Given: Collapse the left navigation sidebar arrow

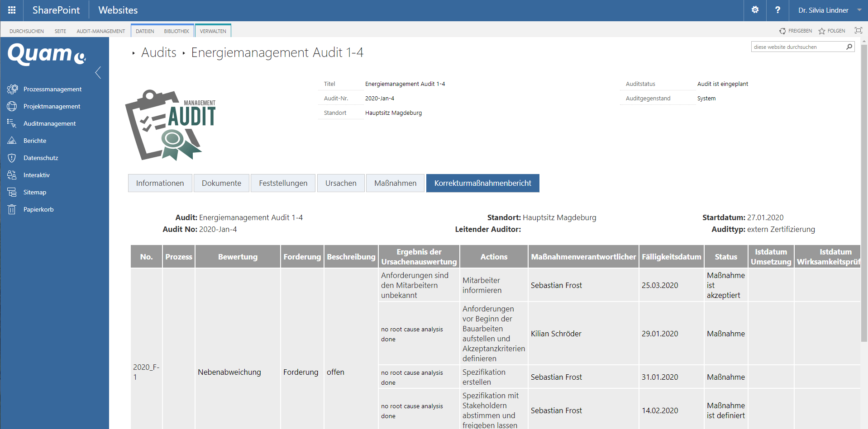Looking at the screenshot, I should coord(98,73).
